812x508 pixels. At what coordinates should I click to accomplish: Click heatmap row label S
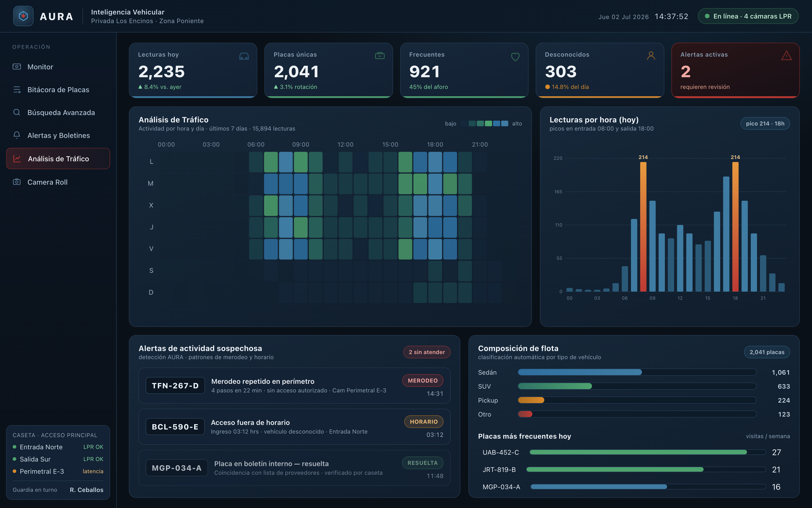coord(151,271)
